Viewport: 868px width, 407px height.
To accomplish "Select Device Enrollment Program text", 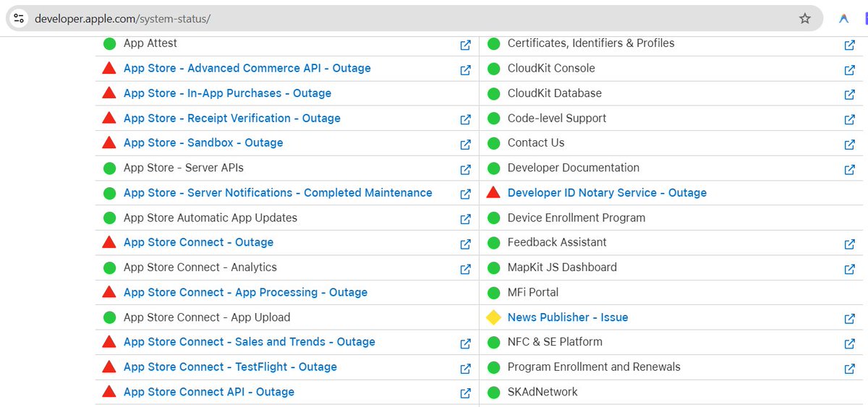I will (576, 218).
